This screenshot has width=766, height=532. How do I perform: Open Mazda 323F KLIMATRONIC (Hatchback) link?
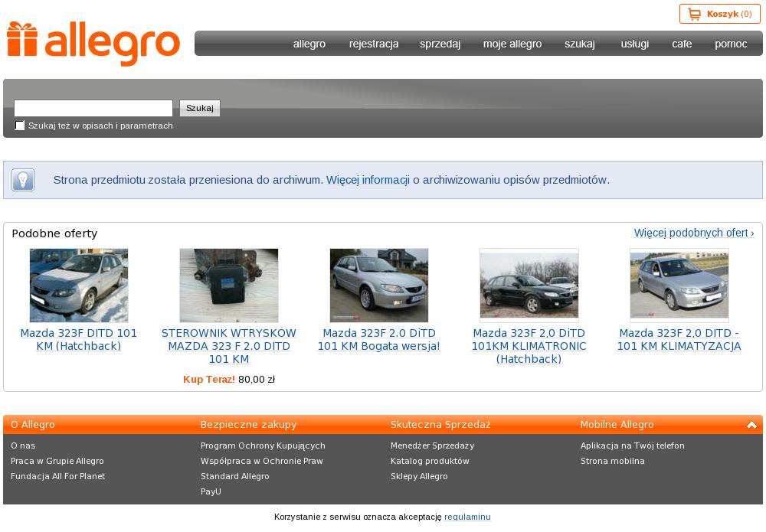(x=529, y=346)
